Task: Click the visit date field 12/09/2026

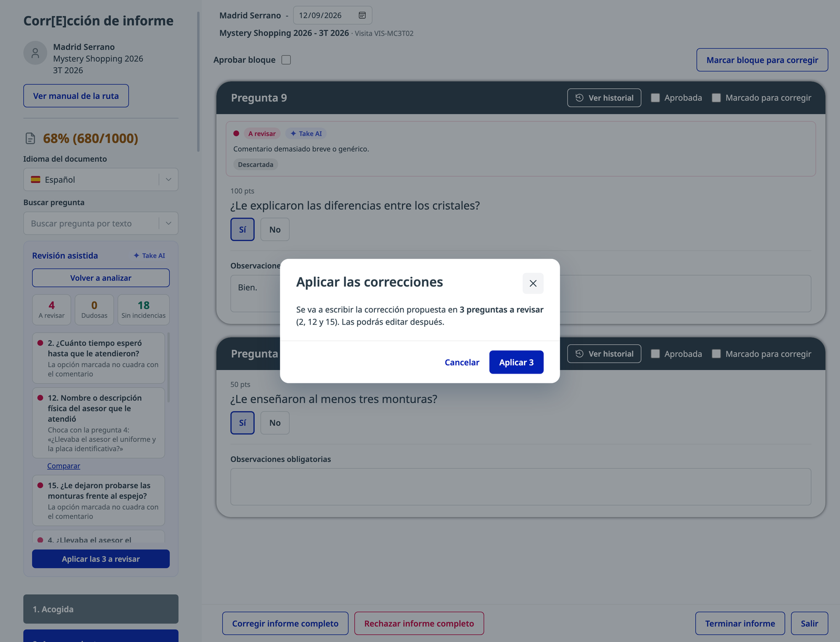Action: [332, 15]
